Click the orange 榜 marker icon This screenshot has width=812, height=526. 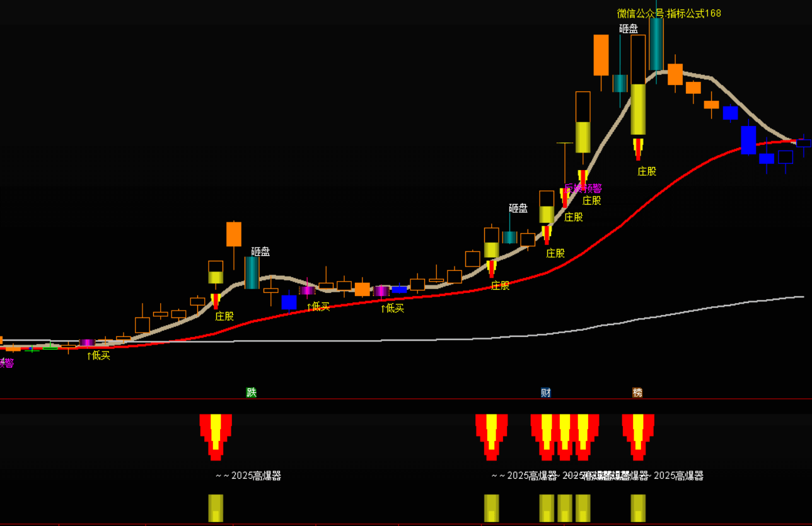pos(637,392)
